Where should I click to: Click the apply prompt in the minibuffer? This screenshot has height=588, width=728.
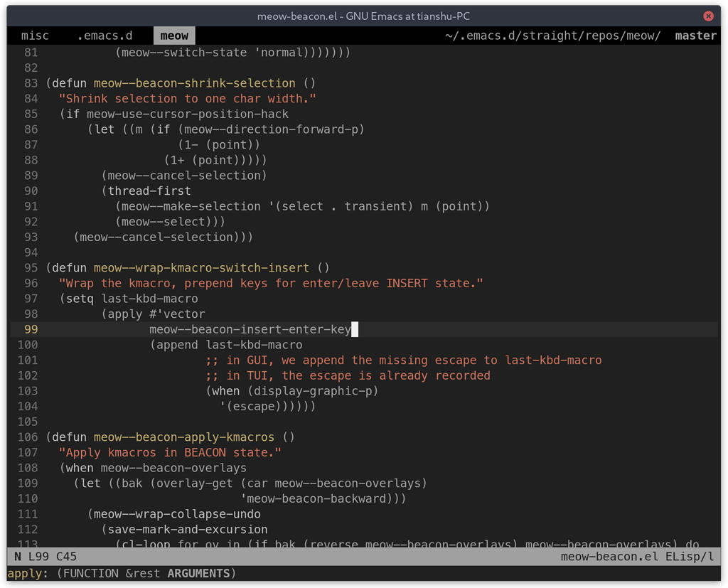[28, 573]
